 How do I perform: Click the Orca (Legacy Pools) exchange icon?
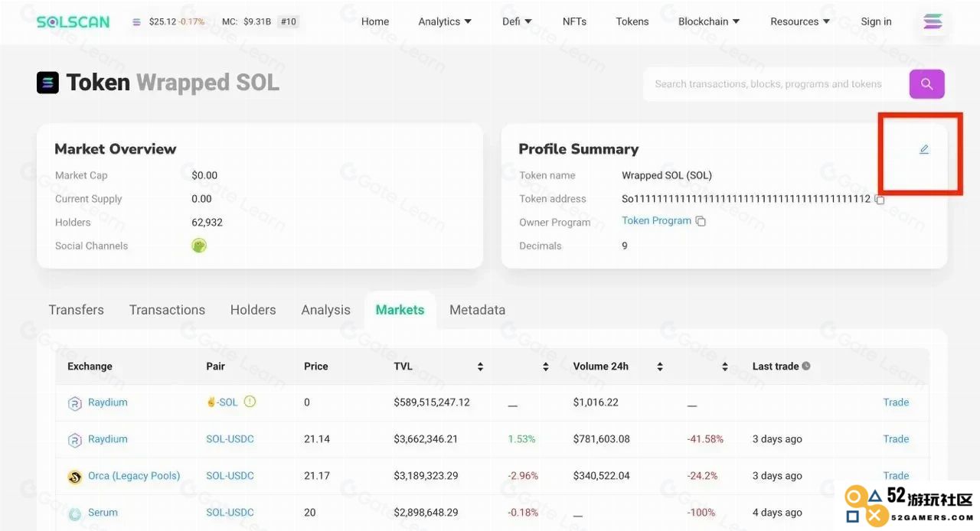(75, 477)
